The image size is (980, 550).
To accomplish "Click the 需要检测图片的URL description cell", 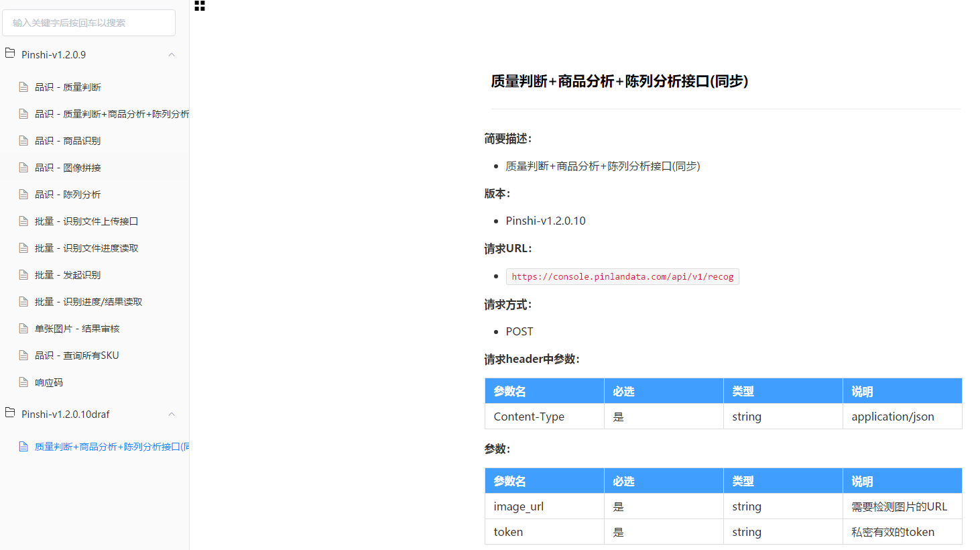I will (902, 506).
